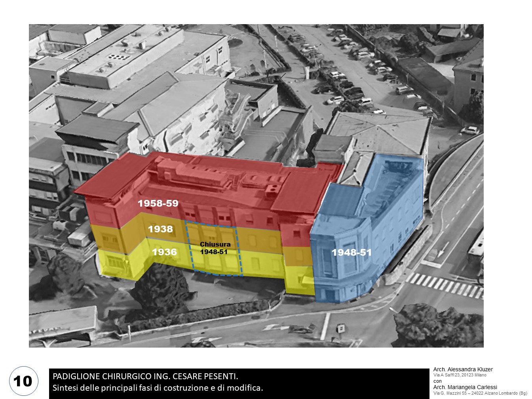The height and width of the screenshot is (399, 532).
Task: Select the 1938 label on orange floor
Action: (x=160, y=229)
